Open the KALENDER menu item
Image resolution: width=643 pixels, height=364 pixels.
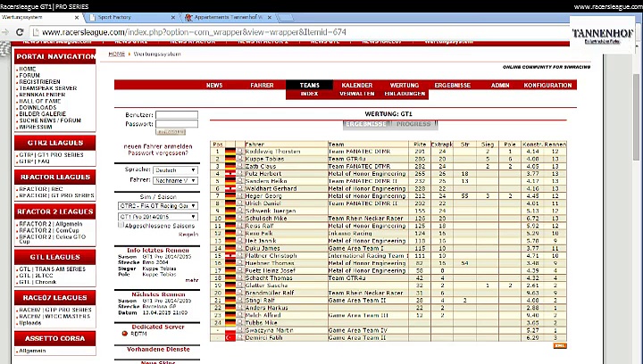pos(356,85)
